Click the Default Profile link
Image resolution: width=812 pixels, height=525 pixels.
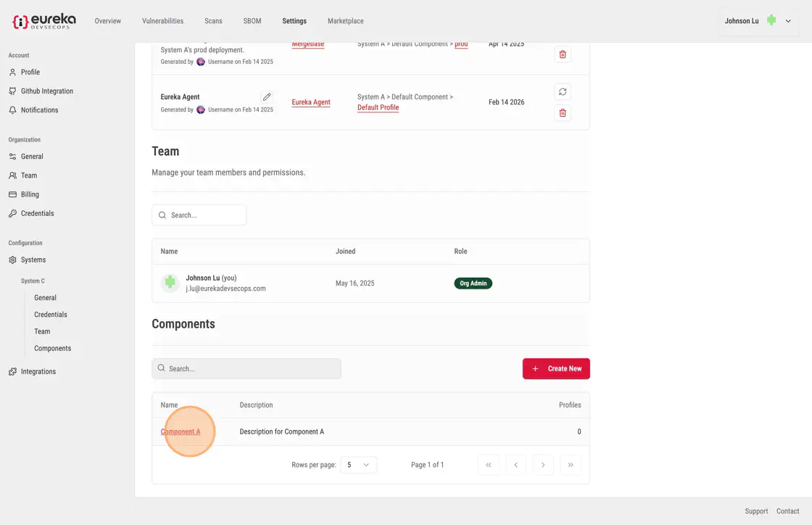tap(378, 107)
